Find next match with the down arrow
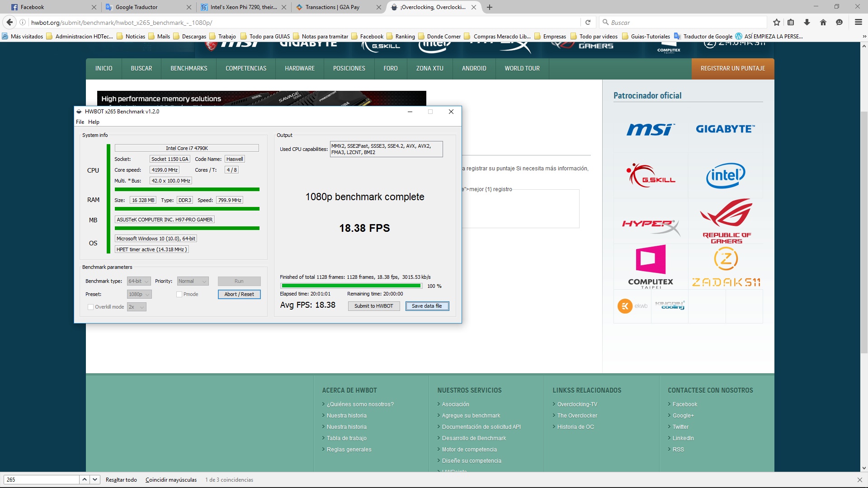This screenshot has height=488, width=868. tap(95, 480)
